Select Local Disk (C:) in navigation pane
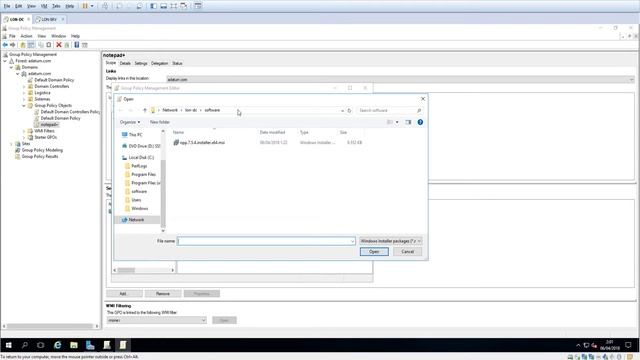Screen dimensions: 640x360 click(138, 158)
